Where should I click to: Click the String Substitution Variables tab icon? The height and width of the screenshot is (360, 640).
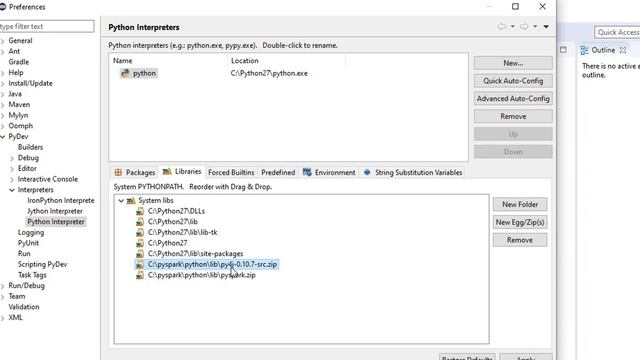pyautogui.click(x=367, y=172)
